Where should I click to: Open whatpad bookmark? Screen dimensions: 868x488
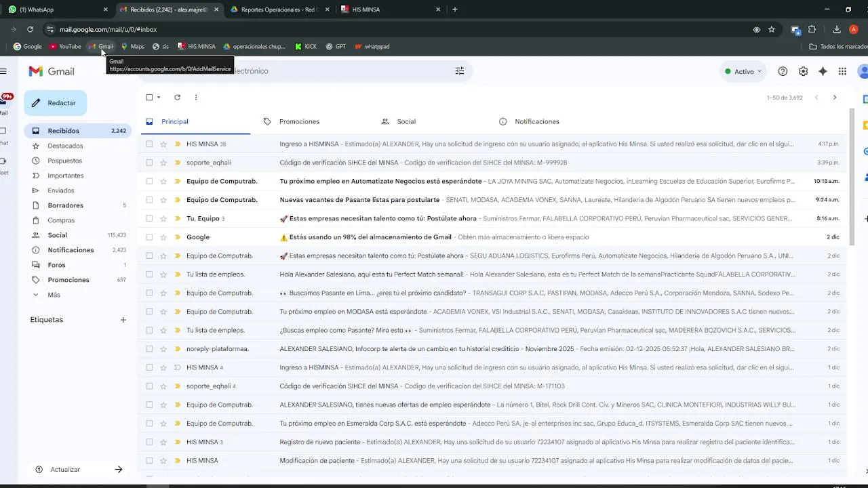[x=372, y=47]
